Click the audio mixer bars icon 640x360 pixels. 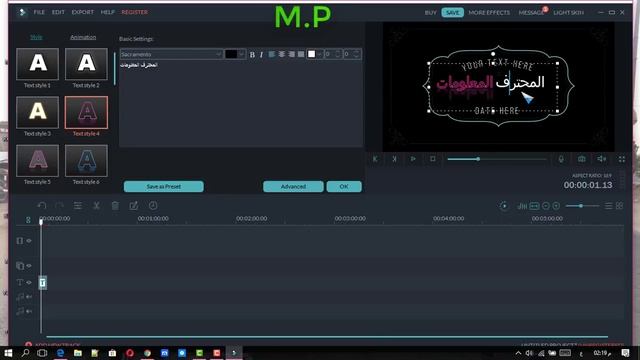pyautogui.click(x=522, y=206)
